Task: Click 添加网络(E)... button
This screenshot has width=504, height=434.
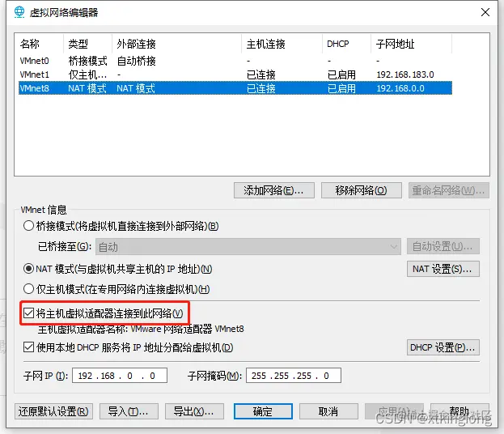Action: [274, 190]
